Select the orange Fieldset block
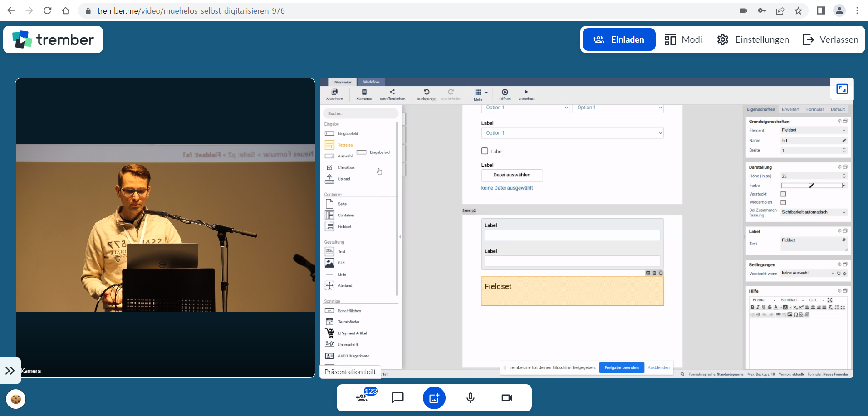The height and width of the screenshot is (416, 868). click(x=572, y=291)
